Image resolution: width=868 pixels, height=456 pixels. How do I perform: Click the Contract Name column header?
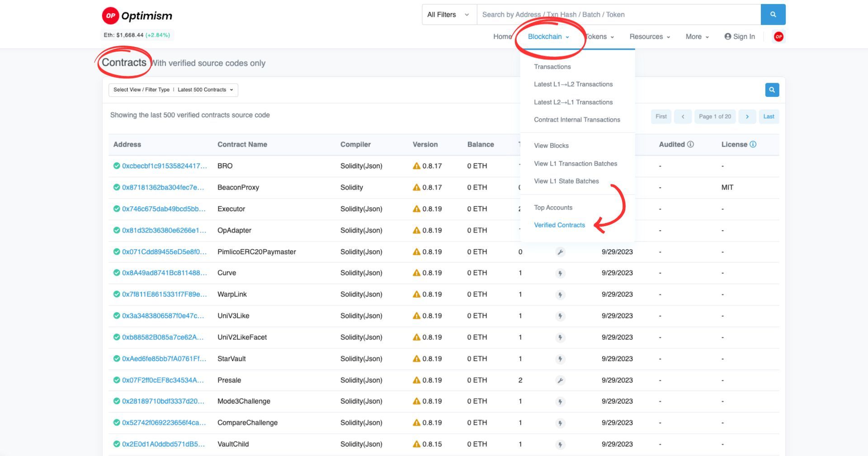(242, 144)
